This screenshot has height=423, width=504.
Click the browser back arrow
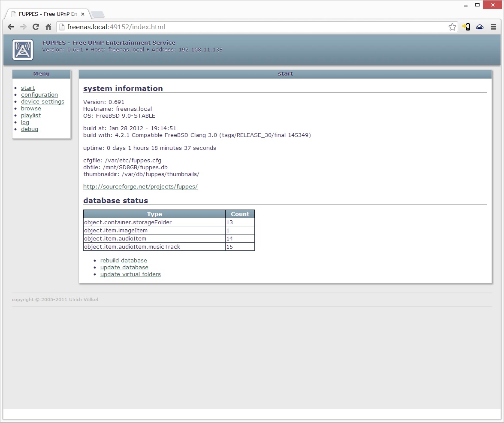click(x=11, y=27)
